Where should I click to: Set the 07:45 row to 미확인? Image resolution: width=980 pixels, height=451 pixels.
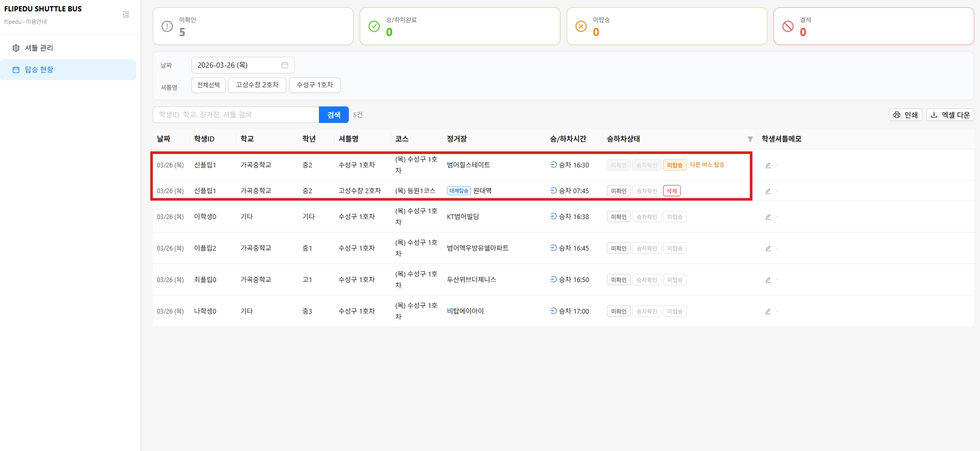[x=619, y=191]
